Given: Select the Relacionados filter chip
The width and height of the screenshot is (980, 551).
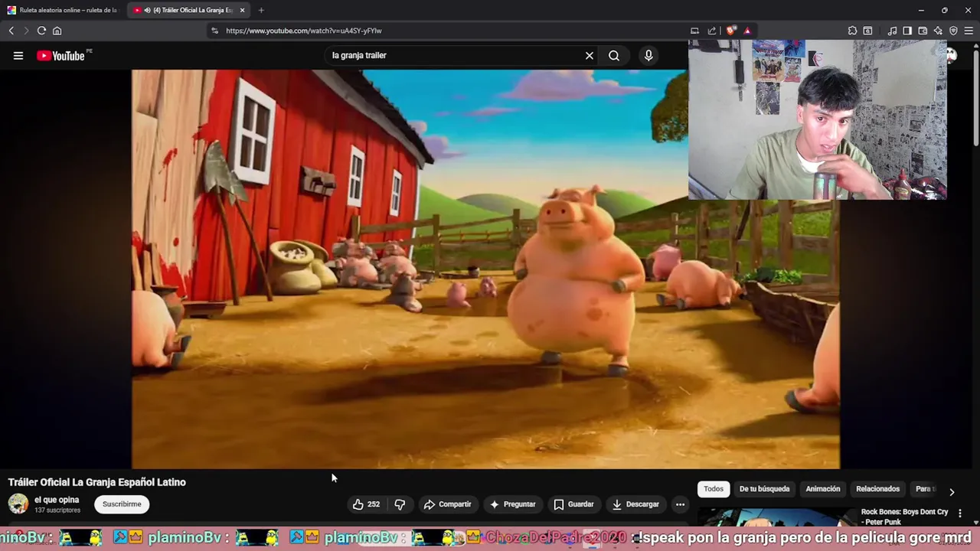Looking at the screenshot, I should click(877, 489).
